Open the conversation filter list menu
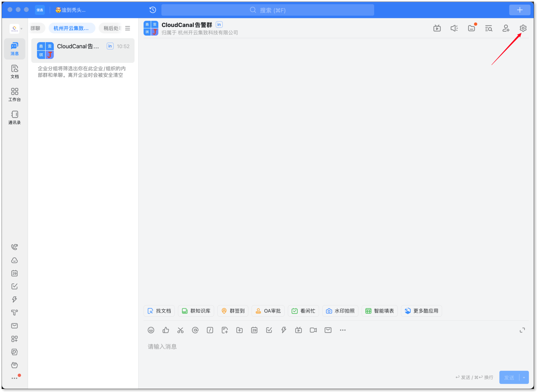 click(x=128, y=28)
